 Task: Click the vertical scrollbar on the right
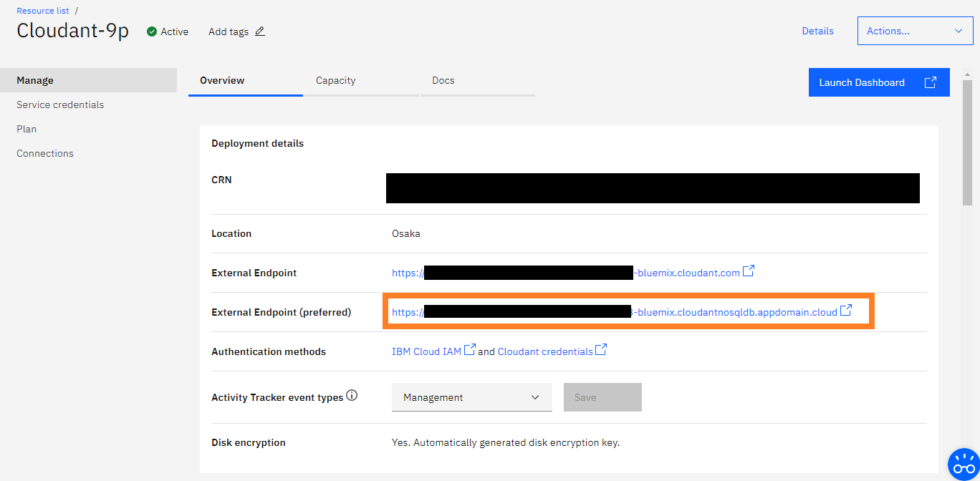[x=968, y=143]
